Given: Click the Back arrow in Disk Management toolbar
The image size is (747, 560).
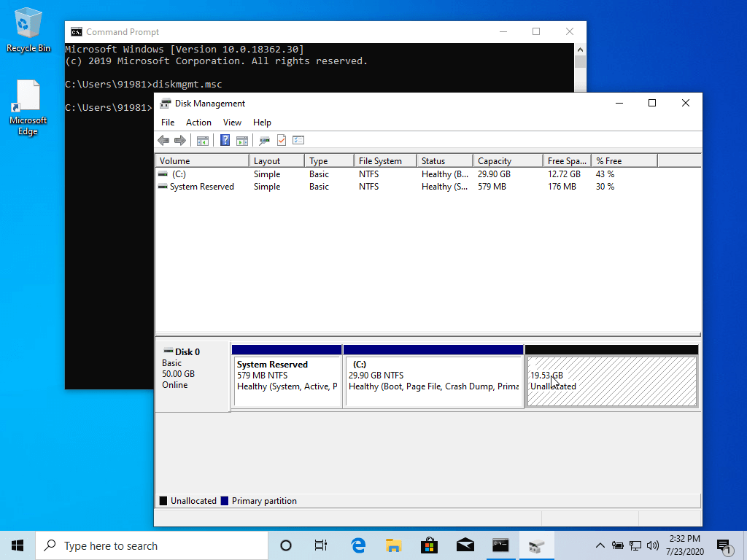Looking at the screenshot, I should coord(163,140).
